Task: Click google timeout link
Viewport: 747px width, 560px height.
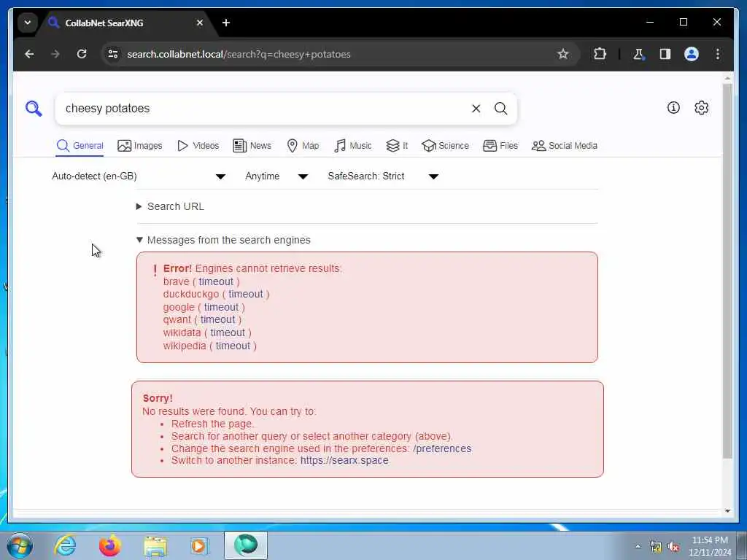Action: click(x=221, y=307)
